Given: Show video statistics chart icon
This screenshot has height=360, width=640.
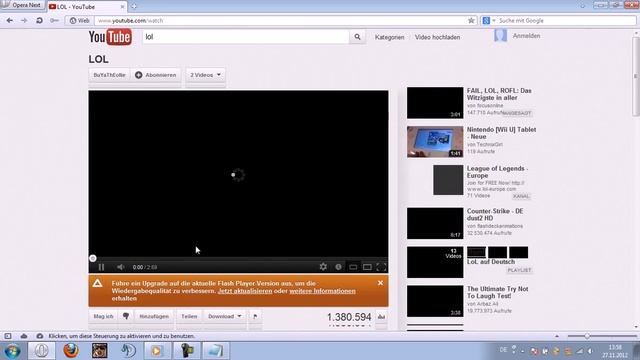Looking at the screenshot, I should [381, 317].
